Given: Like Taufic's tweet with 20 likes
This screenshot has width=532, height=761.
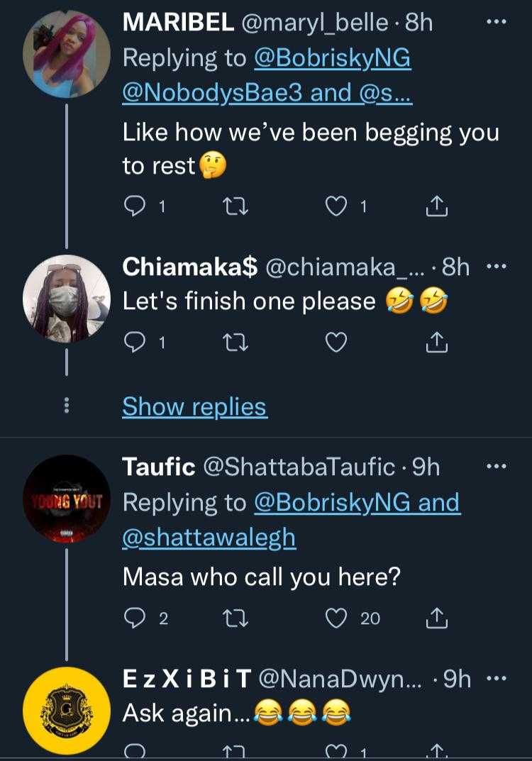Looking at the screenshot, I should 335,618.
